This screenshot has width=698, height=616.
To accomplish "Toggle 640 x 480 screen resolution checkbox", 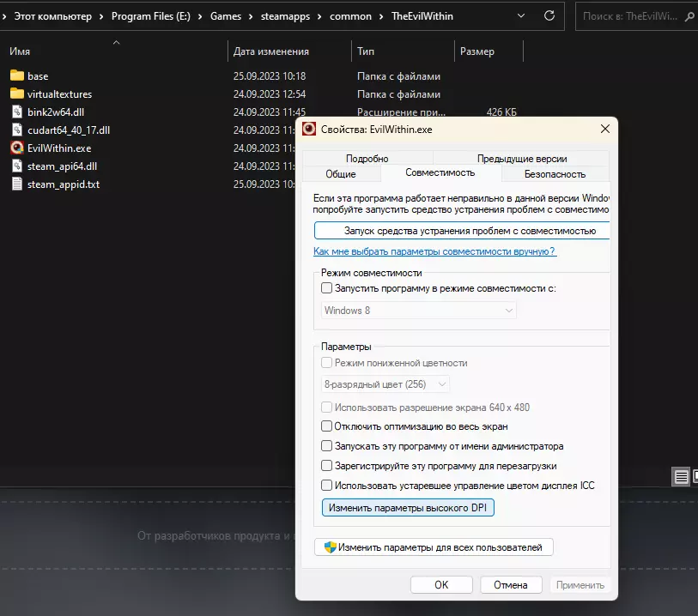I will (x=327, y=407).
